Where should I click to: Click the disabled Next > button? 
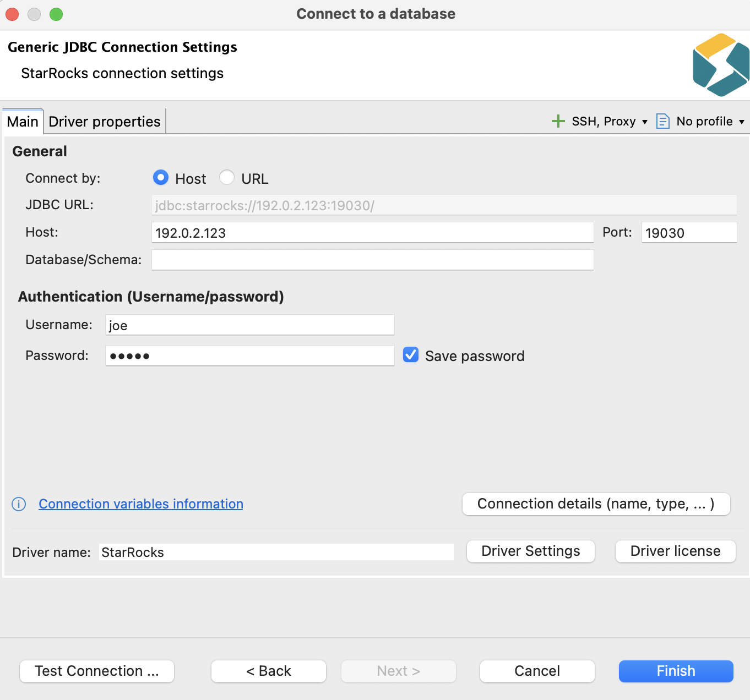(x=399, y=671)
